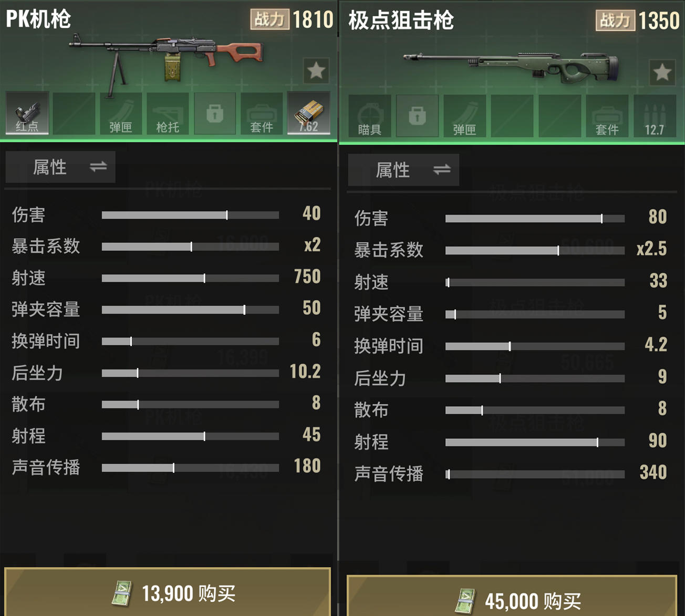Viewport: 685px width, 616px height.
Task: Open the 瞄具 scope slot on 极点狙击枪
Action: tap(370, 116)
